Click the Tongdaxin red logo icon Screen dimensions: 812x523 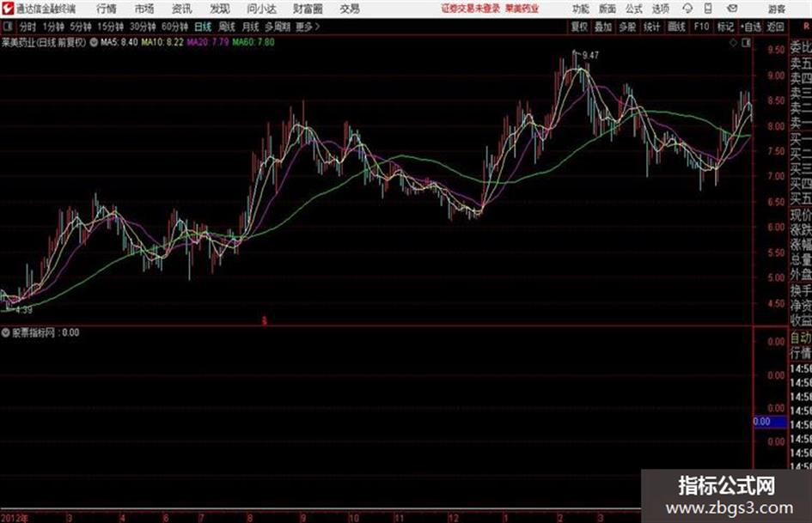click(8, 9)
